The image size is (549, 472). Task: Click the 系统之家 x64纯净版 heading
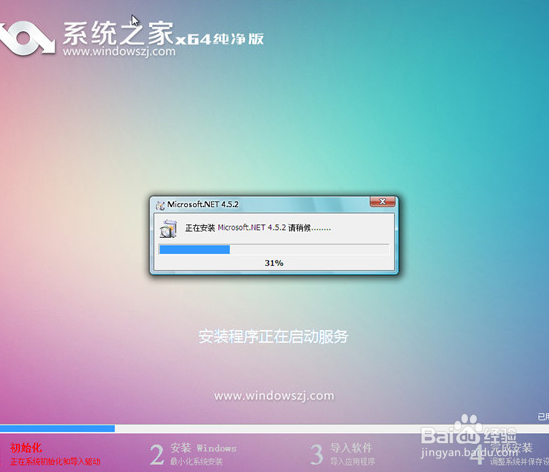(x=163, y=34)
